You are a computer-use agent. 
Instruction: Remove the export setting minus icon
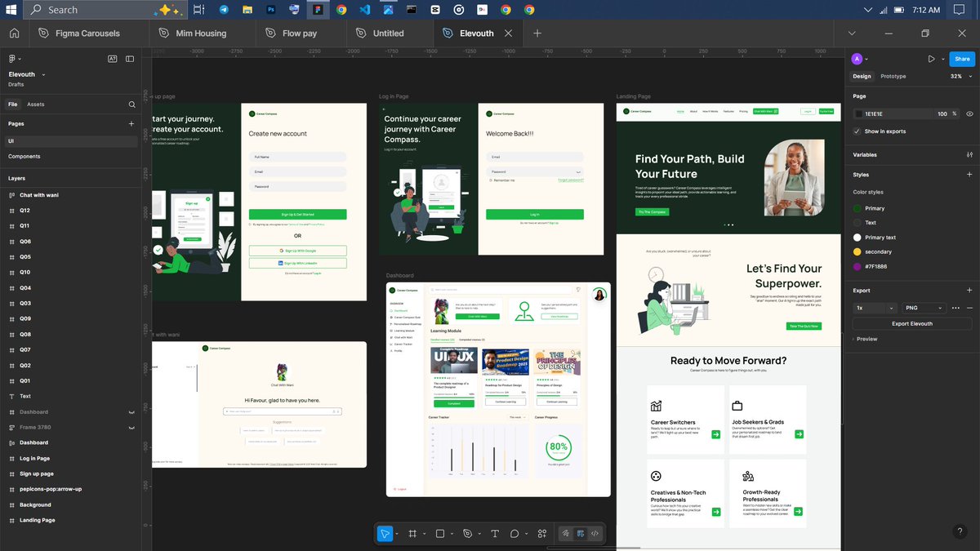coord(969,308)
